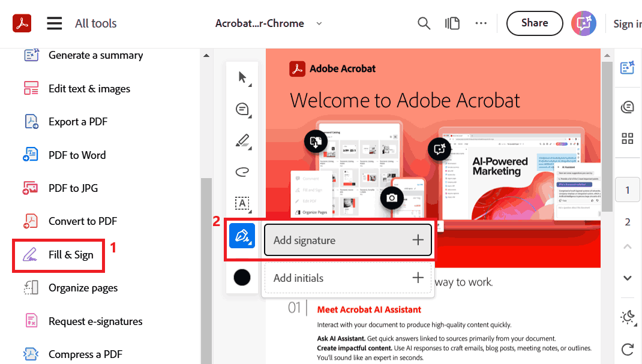Choose the freehand Draw tool
The width and height of the screenshot is (642, 364).
(242, 172)
